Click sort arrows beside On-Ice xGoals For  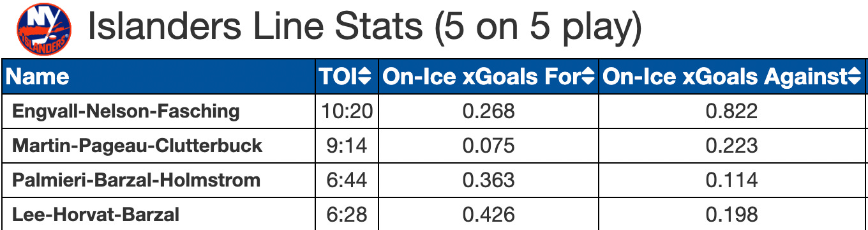point(588,77)
